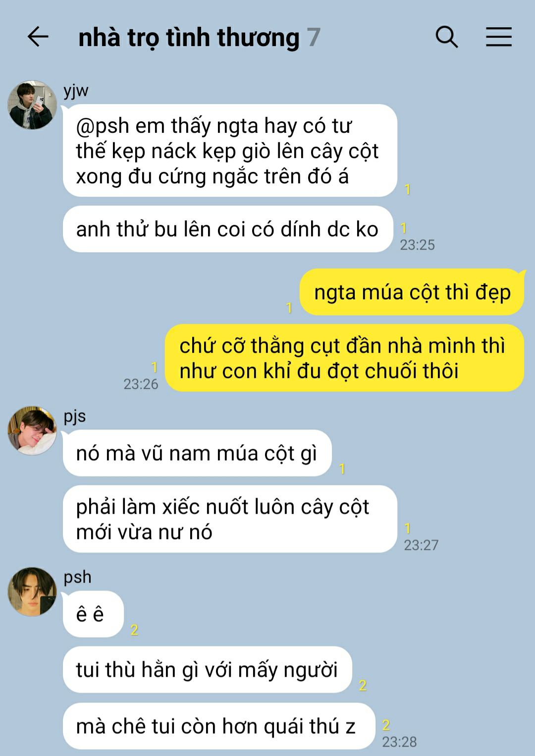The image size is (535, 756).
Task: Select message 'tui thù hằn gì với mấy người'
Action: [x=207, y=670]
